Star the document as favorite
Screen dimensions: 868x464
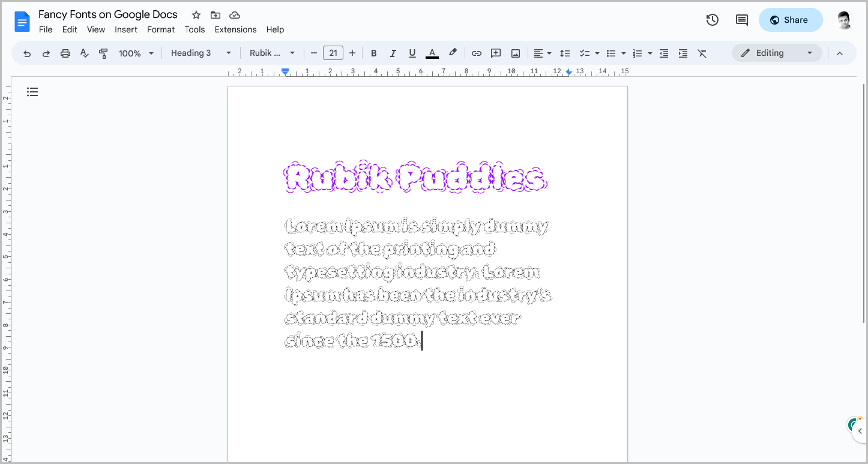196,14
